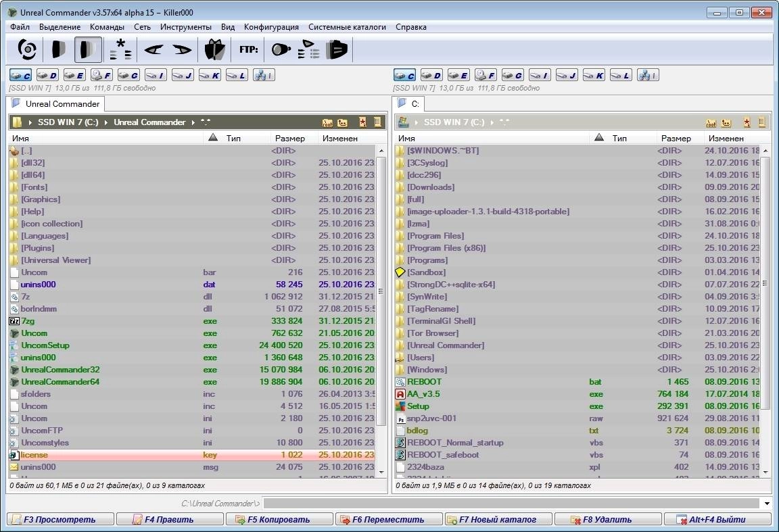Switch right panel to drive G
Screen dimensions: 779x532
(513, 75)
